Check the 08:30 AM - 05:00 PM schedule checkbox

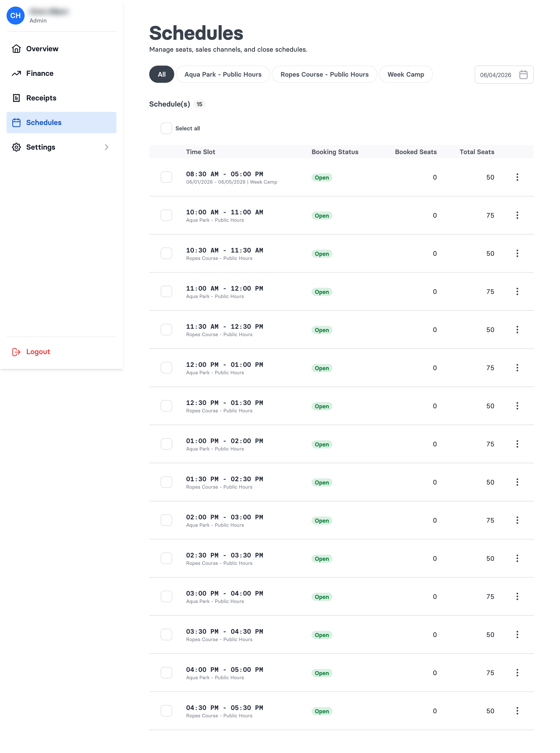[x=166, y=177]
